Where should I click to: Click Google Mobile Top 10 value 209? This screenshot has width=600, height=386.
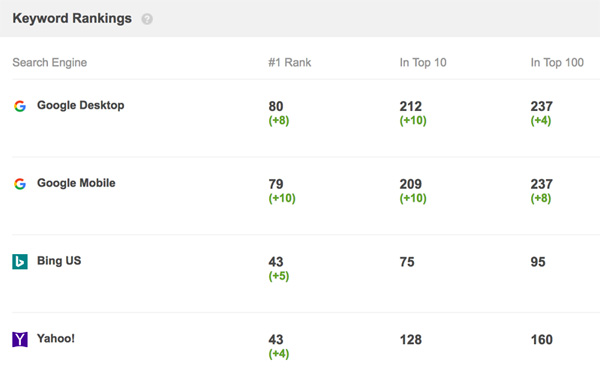click(411, 184)
